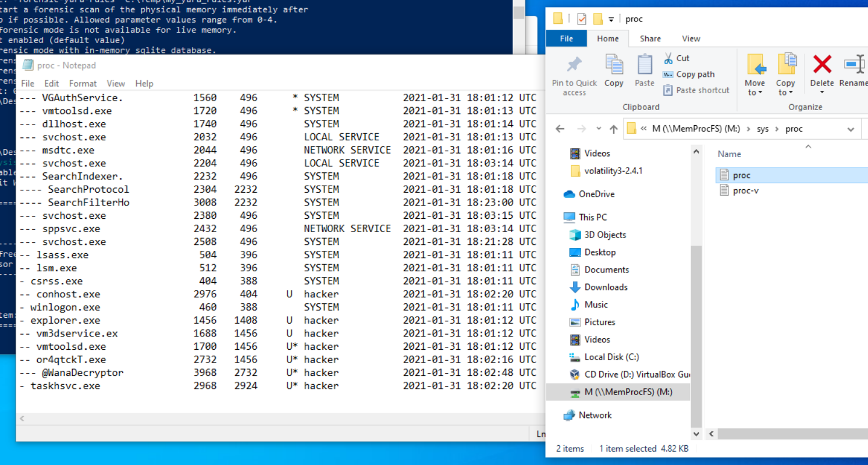Click the red Delete icon

[x=822, y=64]
